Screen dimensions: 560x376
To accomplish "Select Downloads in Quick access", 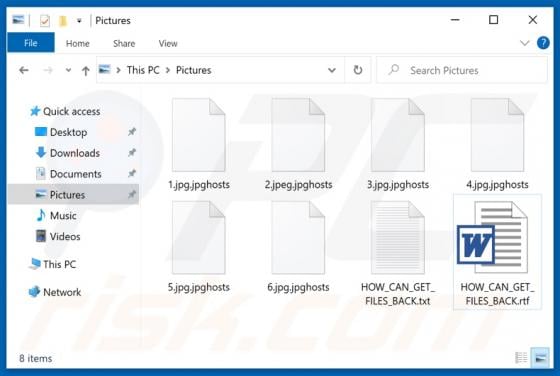I will pyautogui.click(x=75, y=153).
